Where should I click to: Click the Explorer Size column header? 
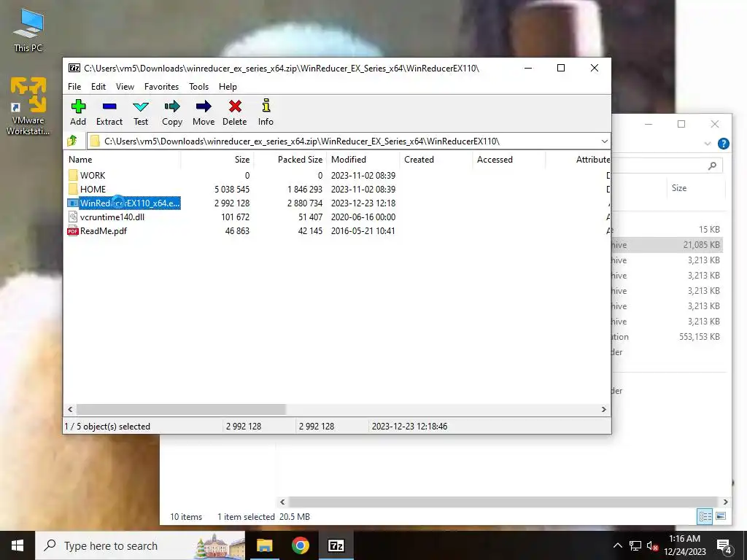695,188
